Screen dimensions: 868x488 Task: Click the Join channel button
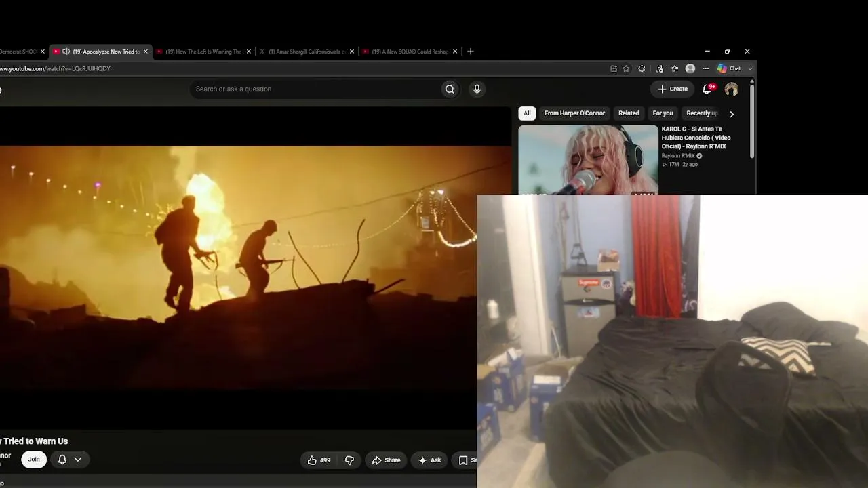pyautogui.click(x=34, y=460)
